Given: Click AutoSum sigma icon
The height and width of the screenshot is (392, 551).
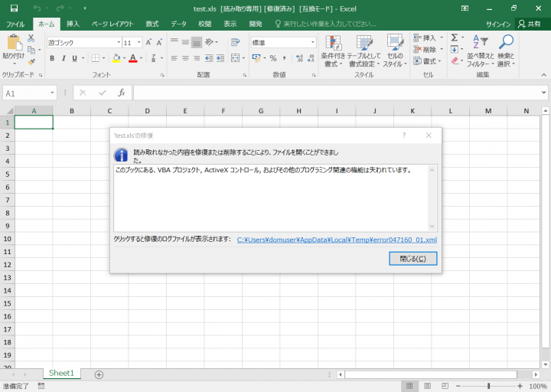Looking at the screenshot, I should tap(455, 38).
